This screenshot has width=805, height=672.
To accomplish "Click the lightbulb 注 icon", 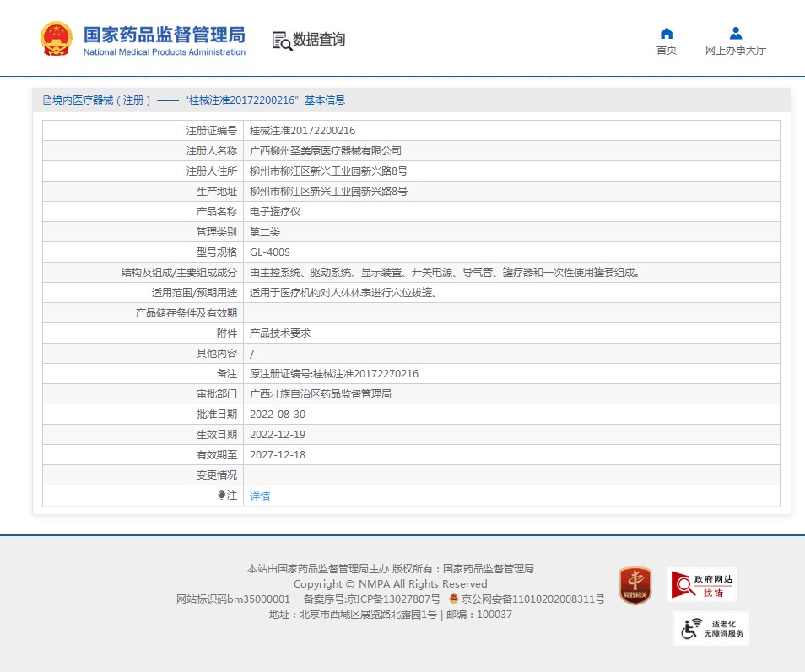I will pyautogui.click(x=221, y=496).
